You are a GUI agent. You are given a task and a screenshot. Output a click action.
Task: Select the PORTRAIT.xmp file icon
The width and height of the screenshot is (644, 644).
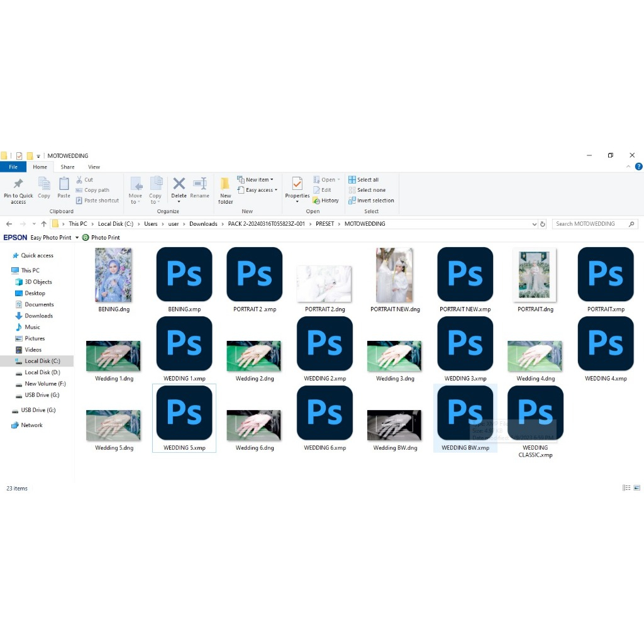[606, 274]
